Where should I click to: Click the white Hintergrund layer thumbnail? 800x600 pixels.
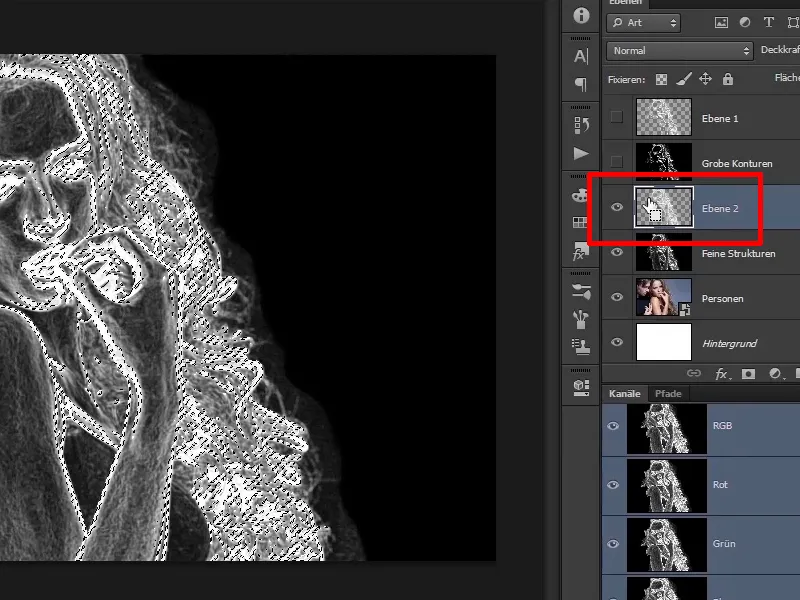(664, 342)
